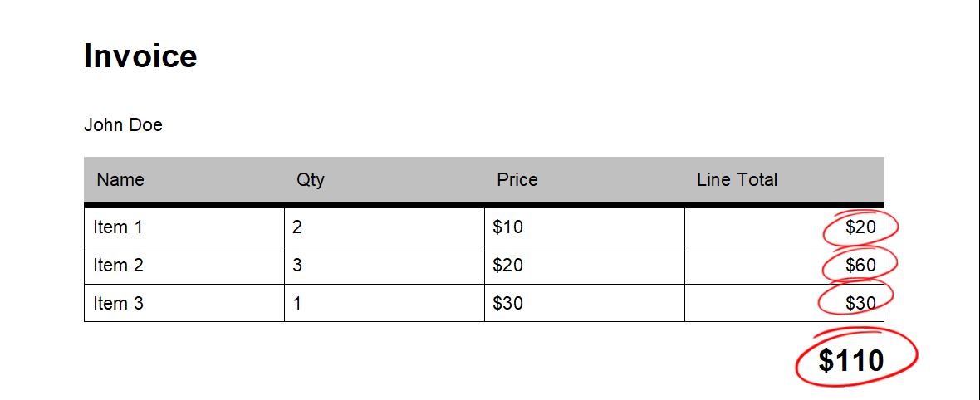Select the Item 1 name cell
980x400 pixels.
tap(184, 227)
